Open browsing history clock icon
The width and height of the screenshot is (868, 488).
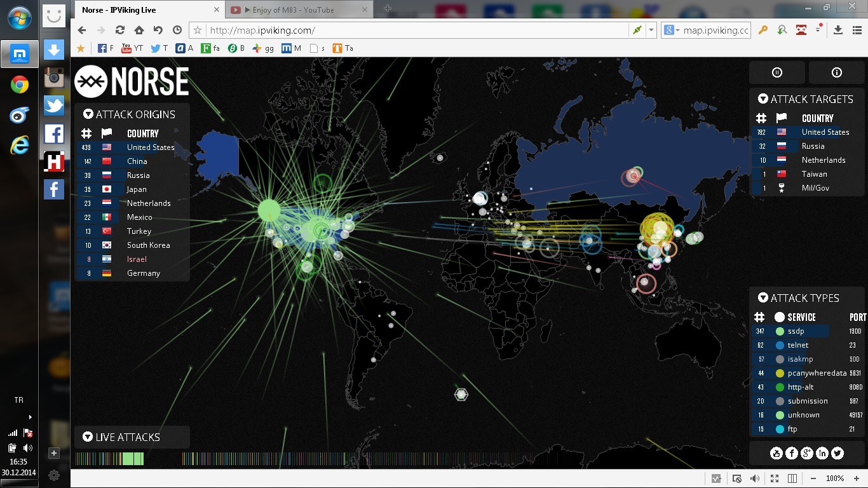(x=177, y=30)
